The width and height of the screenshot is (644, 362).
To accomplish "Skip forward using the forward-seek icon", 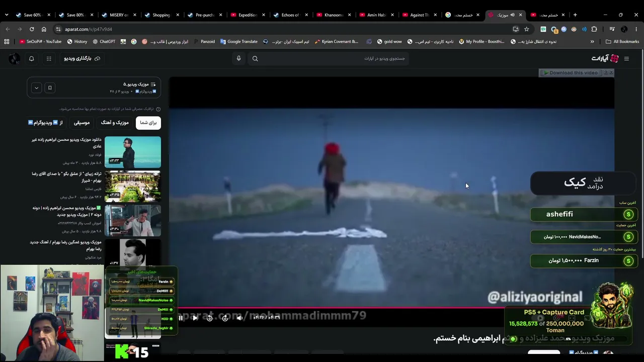I will pos(225,318).
